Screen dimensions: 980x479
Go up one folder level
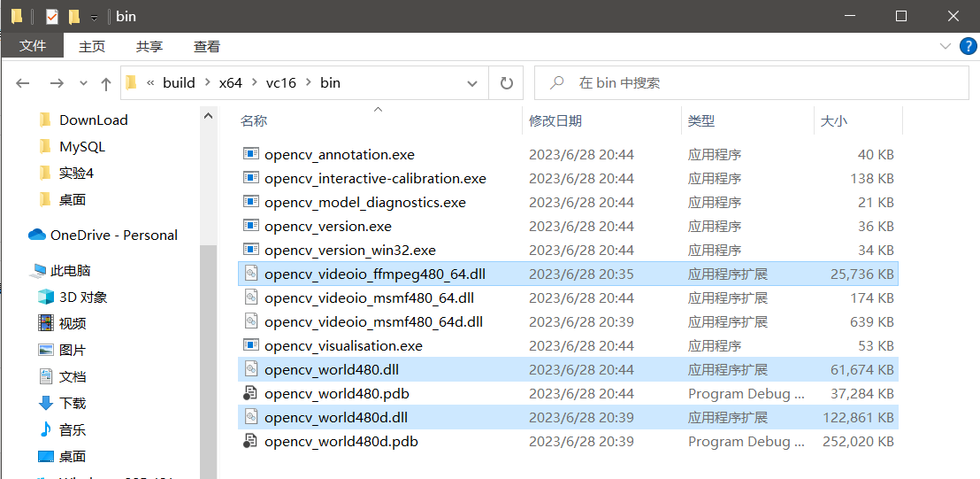(x=105, y=83)
